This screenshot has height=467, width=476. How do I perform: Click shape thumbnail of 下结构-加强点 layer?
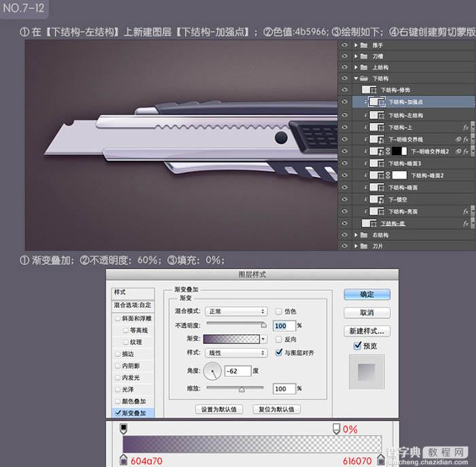coord(377,102)
